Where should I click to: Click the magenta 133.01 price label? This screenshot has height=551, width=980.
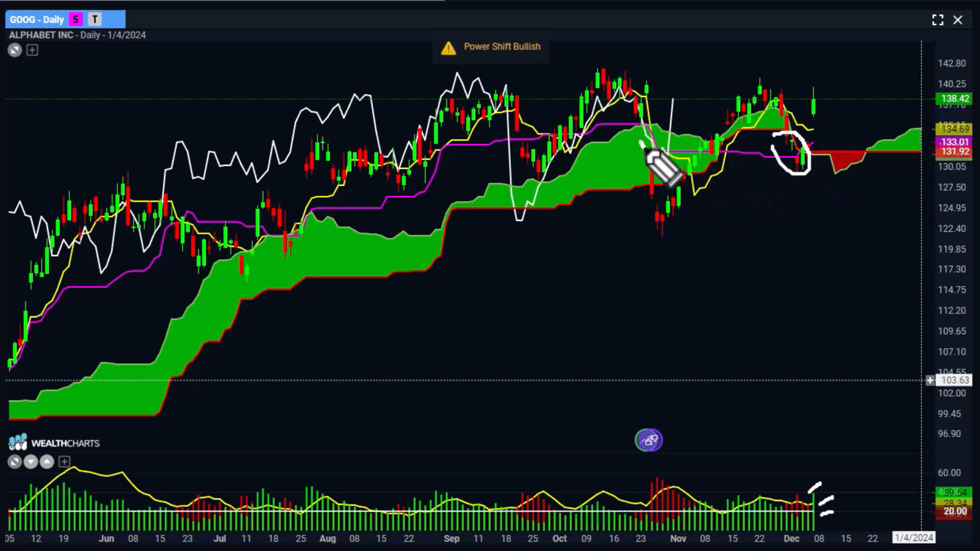pyautogui.click(x=954, y=142)
